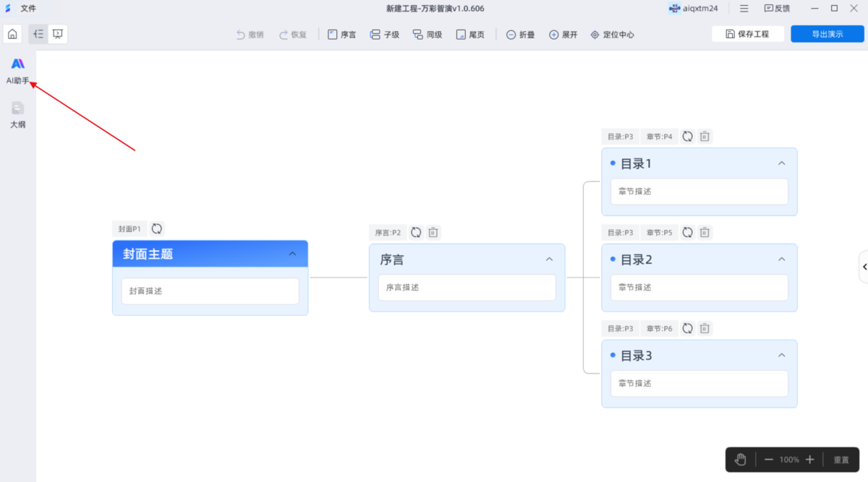Click the refresh icon beside 封面P1
This screenshot has width=868, height=482.
pos(157,228)
